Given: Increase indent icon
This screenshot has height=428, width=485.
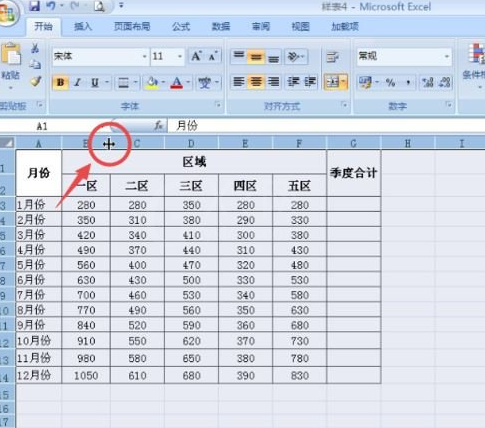Looking at the screenshot, I should tap(310, 82).
